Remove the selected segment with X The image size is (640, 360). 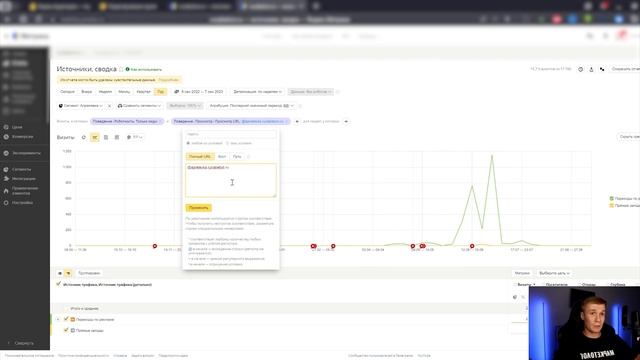tap(109, 106)
